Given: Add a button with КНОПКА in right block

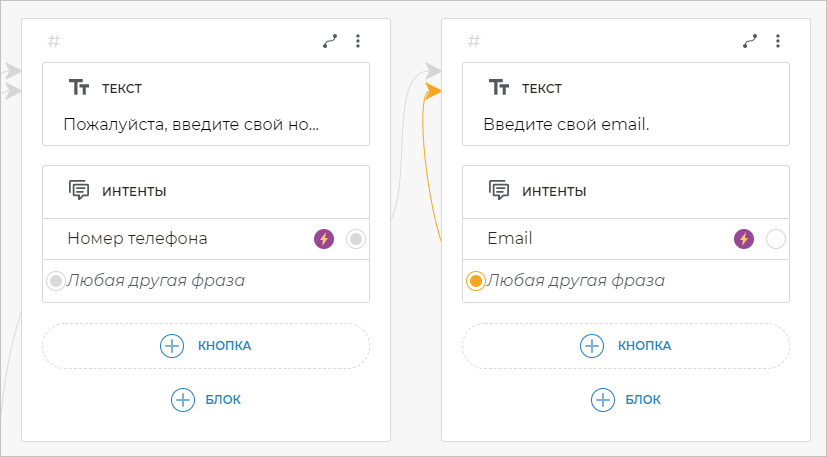Looking at the screenshot, I should point(626,346).
